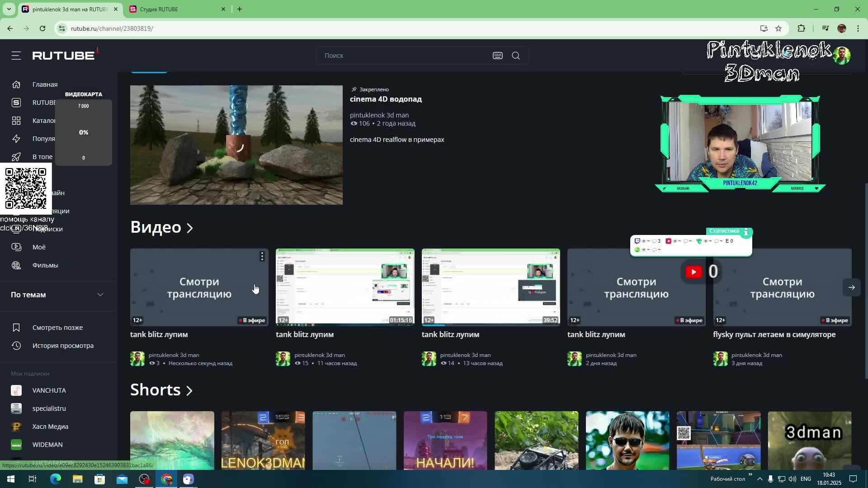Click the three-dot menu on the first video
868x488 pixels.
pos(262,257)
